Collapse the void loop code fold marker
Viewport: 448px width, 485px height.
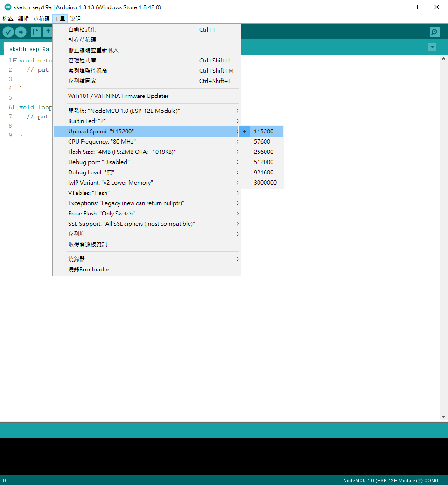(x=15, y=107)
